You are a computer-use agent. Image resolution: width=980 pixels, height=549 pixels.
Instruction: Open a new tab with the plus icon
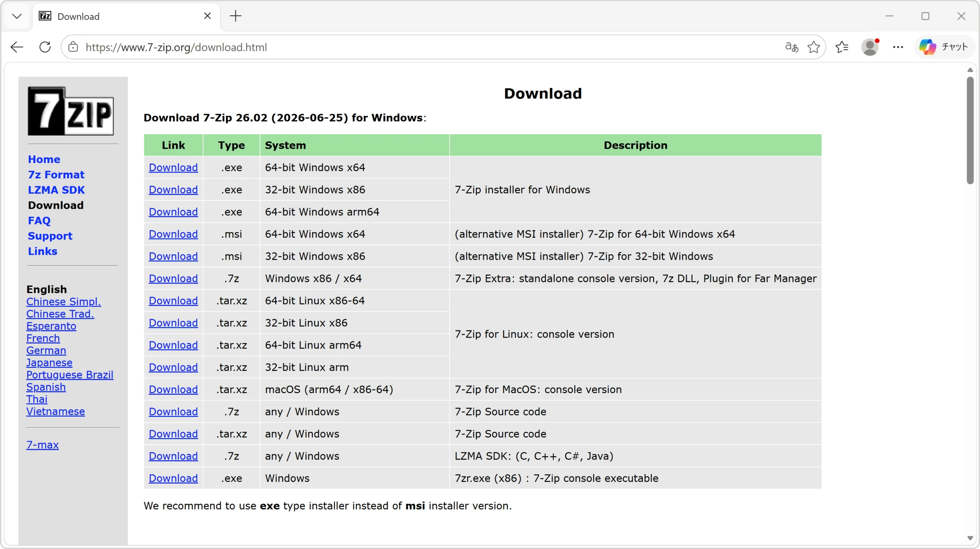coord(235,16)
